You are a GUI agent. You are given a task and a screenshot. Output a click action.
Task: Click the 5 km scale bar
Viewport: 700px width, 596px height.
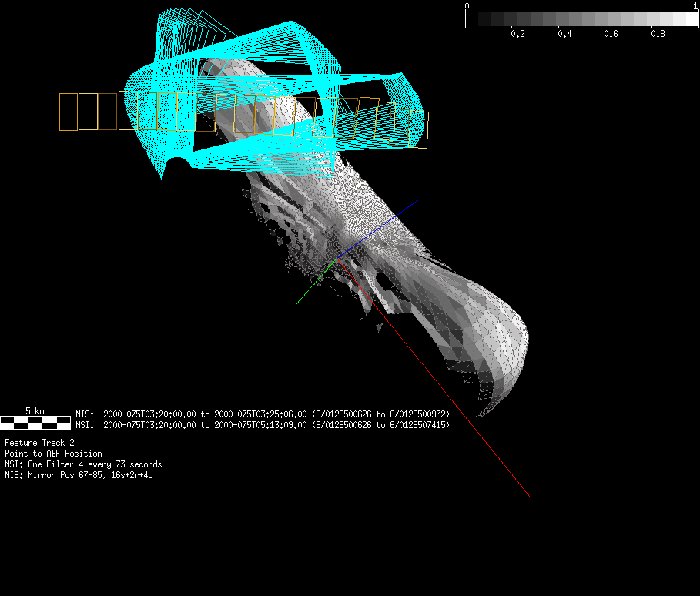(x=35, y=422)
